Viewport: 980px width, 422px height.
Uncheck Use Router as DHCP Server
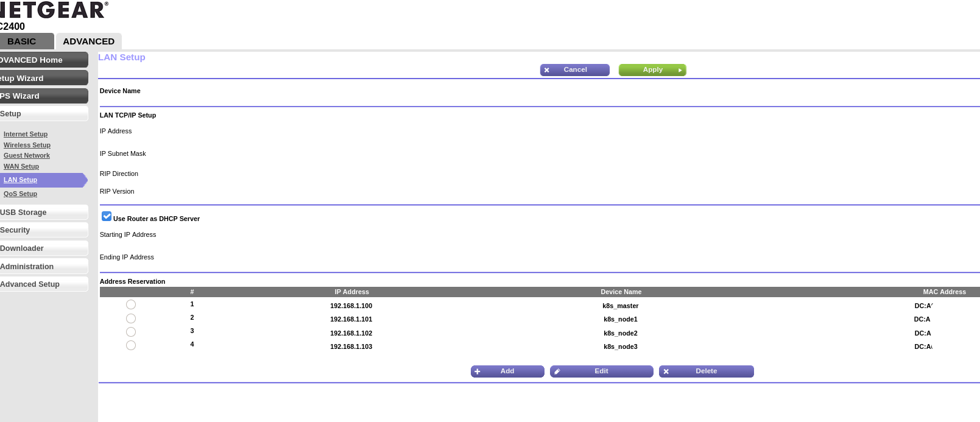107,217
